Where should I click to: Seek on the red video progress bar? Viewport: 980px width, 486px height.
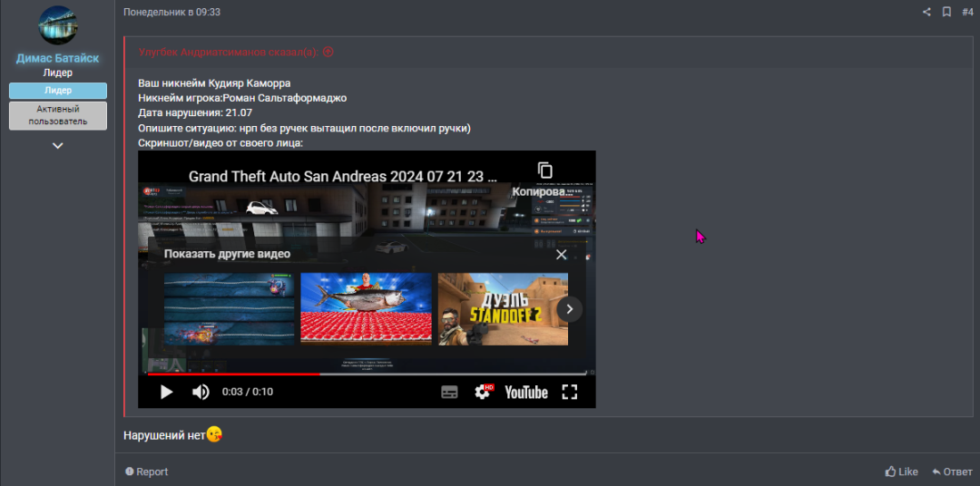[367, 374]
